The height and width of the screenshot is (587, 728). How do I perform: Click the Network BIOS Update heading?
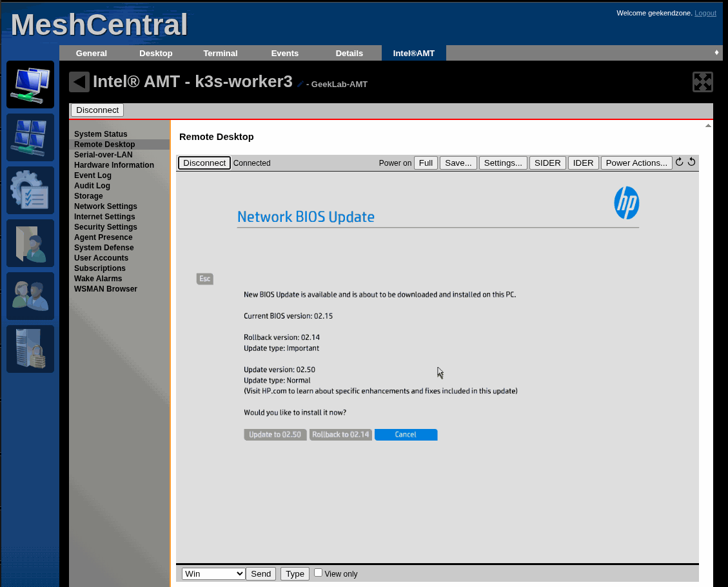(x=306, y=217)
